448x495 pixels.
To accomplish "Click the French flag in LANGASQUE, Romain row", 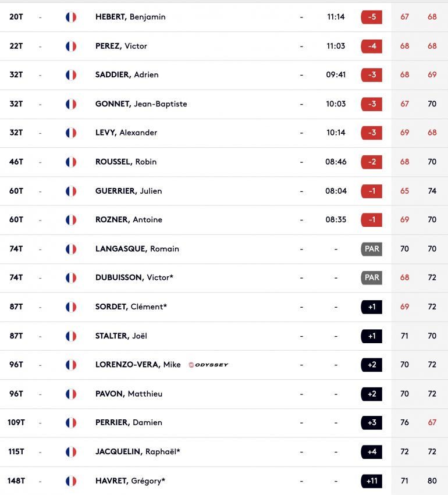I will [71, 249].
